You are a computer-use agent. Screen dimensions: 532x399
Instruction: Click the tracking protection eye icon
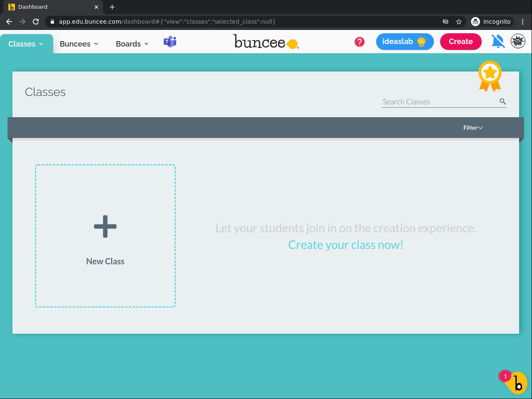tap(446, 22)
